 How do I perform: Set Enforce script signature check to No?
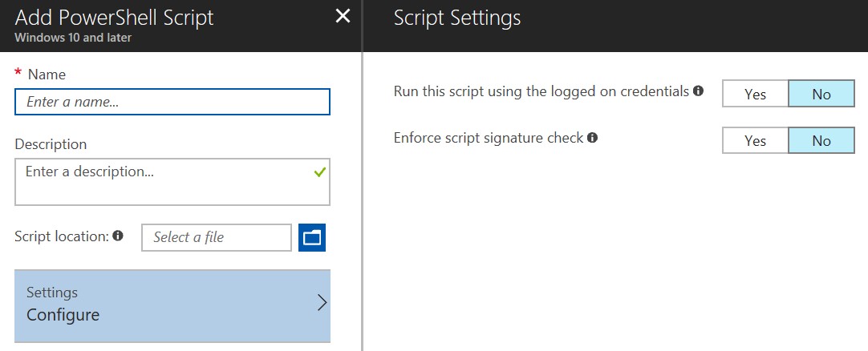coord(821,140)
